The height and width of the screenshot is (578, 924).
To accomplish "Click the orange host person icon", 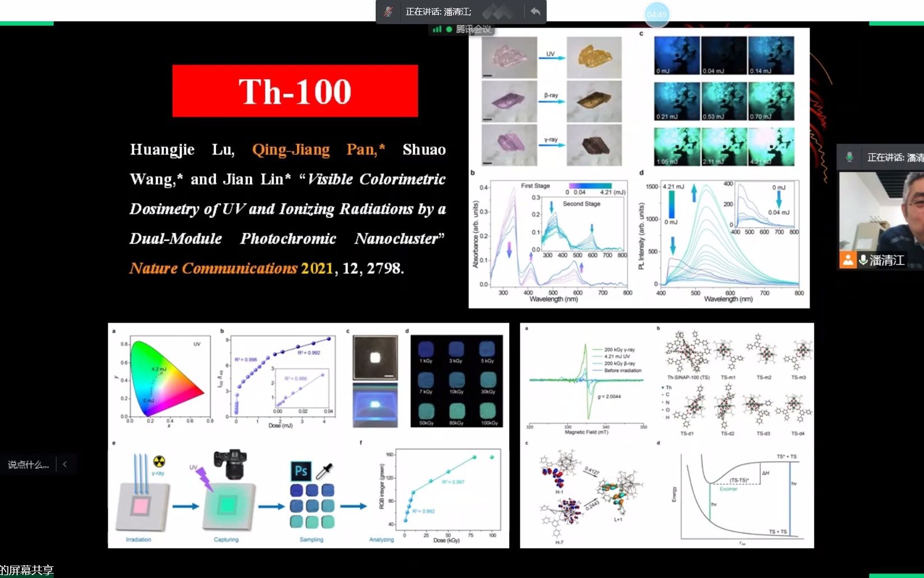I will pos(848,260).
